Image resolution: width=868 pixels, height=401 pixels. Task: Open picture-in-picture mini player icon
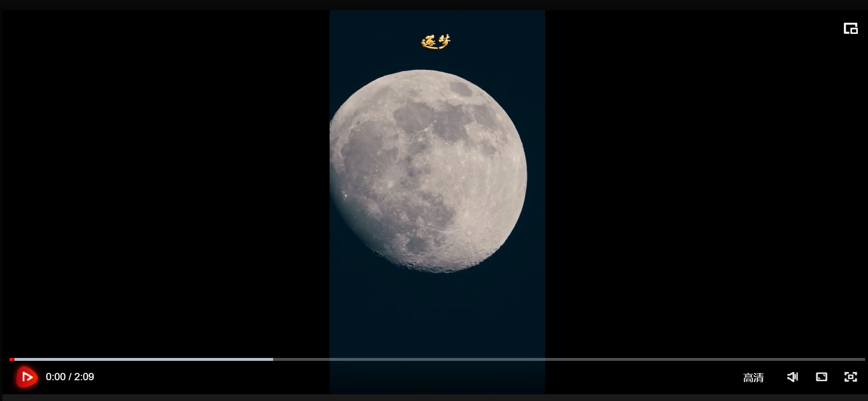tap(851, 29)
